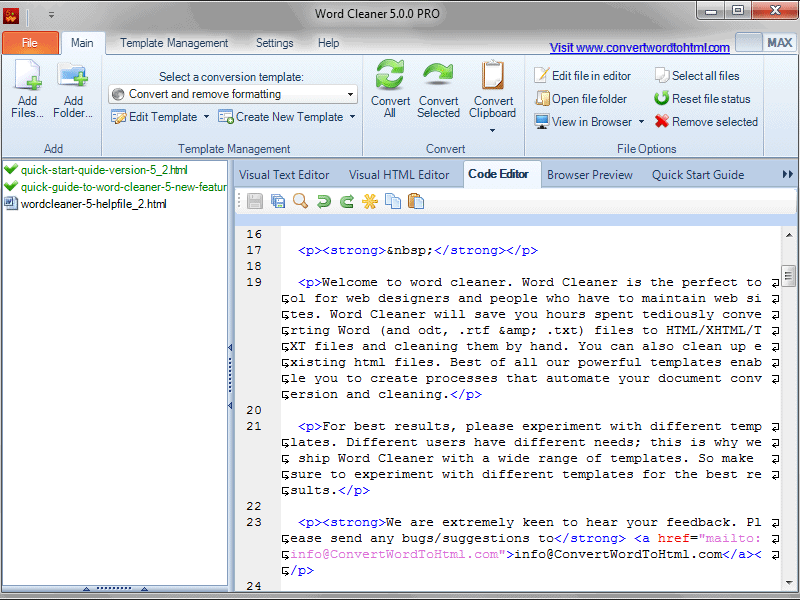Switch to the Browser Preview tab
The image size is (800, 600).
(589, 174)
